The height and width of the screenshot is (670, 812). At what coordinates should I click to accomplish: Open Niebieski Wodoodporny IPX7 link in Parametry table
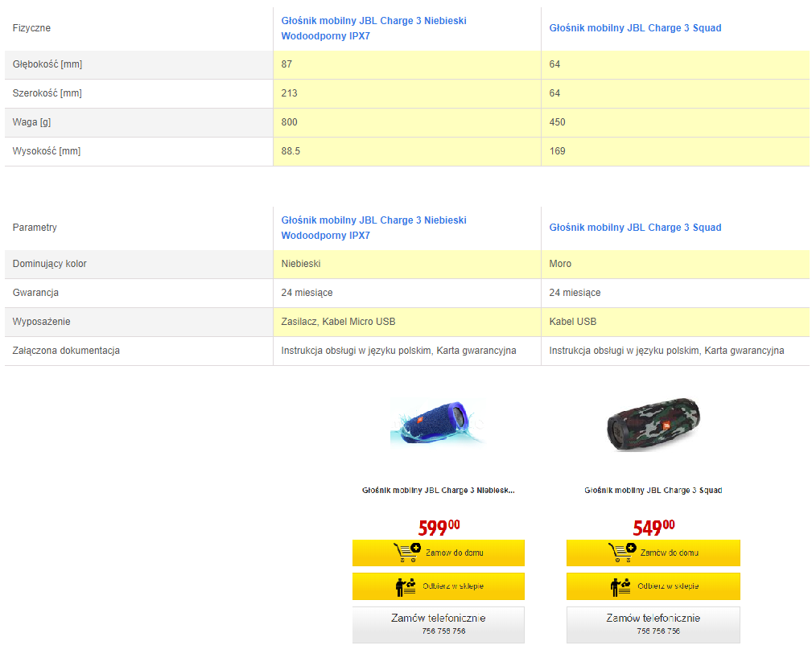click(x=373, y=228)
